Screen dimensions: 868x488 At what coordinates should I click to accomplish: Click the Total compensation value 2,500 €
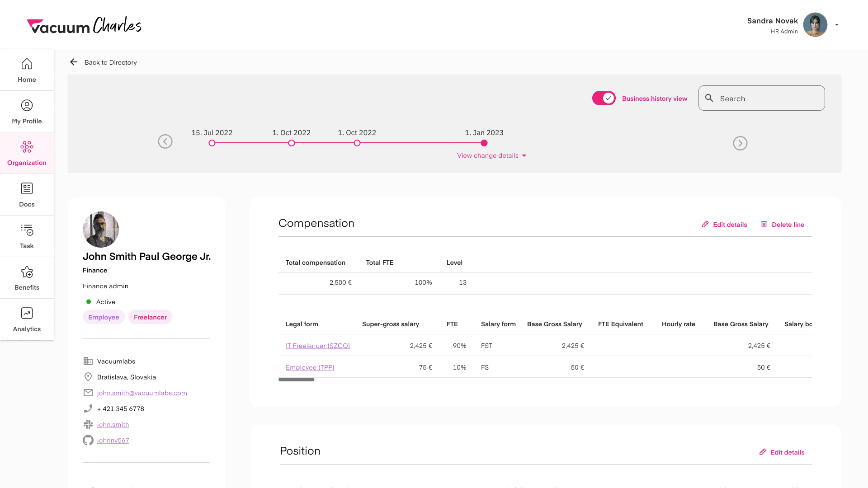(340, 282)
